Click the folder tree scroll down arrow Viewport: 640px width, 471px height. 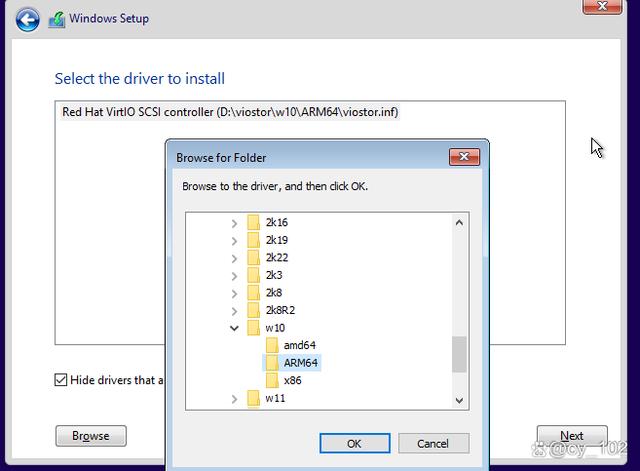(459, 400)
